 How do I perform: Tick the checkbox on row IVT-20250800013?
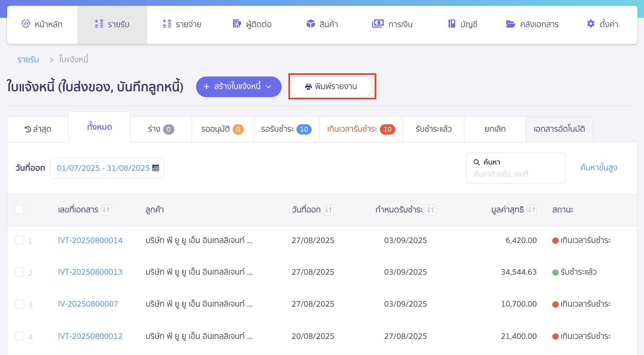coord(19,272)
